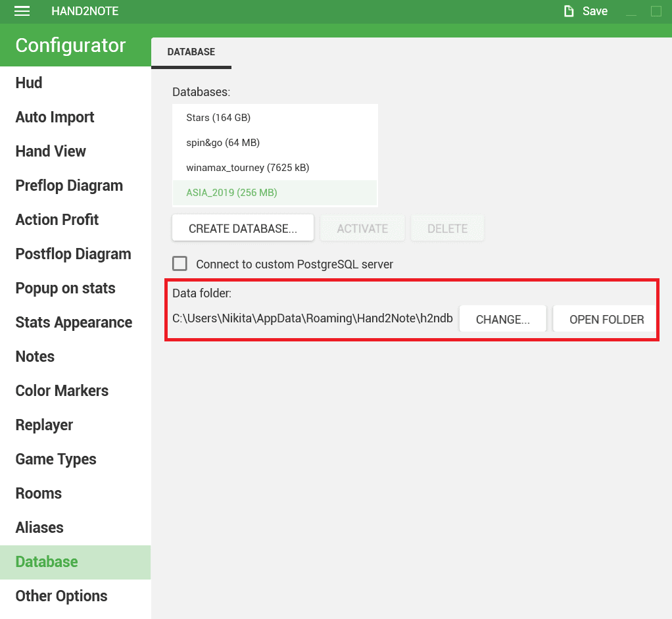The image size is (672, 619).
Task: Click the ACTIVATE button
Action: click(362, 228)
